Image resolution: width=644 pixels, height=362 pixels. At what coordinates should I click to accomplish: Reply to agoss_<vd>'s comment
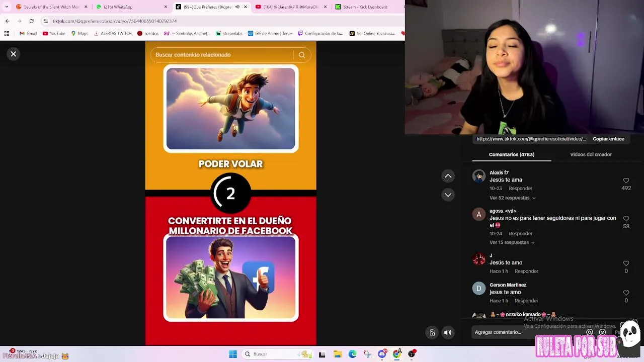point(520,233)
